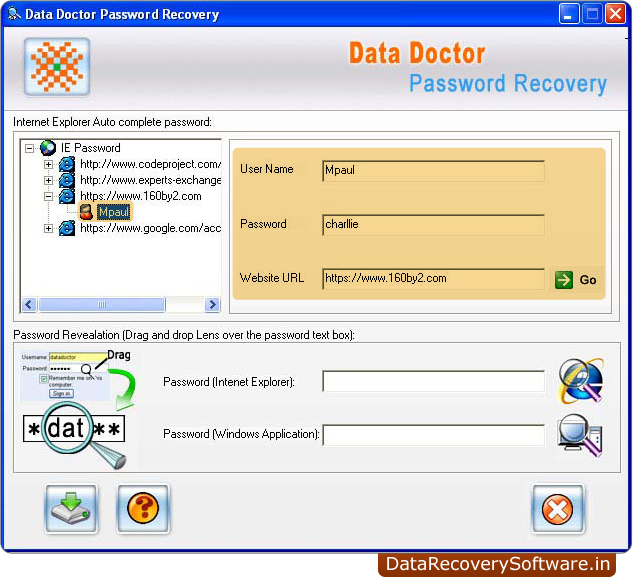
Task: Click the Password (Windows Application) text box
Action: 433,435
